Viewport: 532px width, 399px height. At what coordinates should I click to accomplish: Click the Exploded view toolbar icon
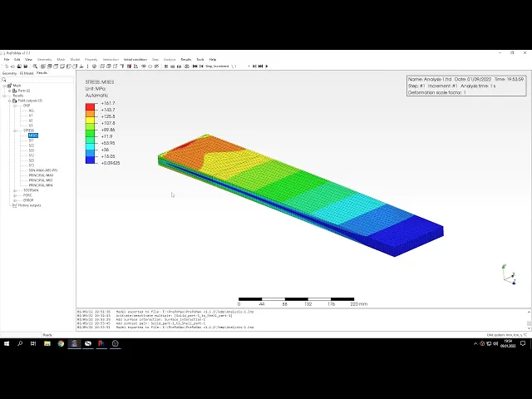point(135,66)
